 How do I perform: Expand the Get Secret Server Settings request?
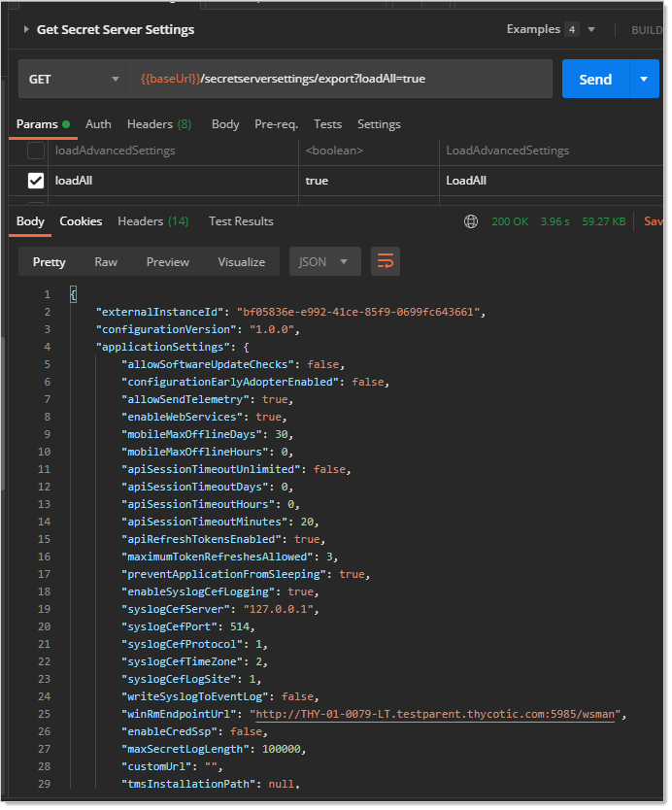(x=26, y=30)
